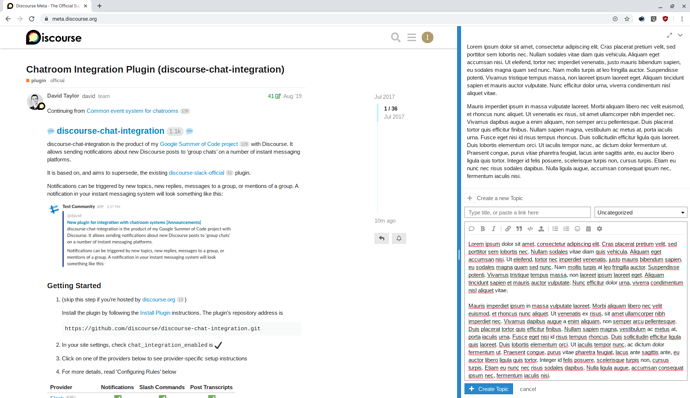
Task: Click the plugin category tag
Action: (x=36, y=81)
